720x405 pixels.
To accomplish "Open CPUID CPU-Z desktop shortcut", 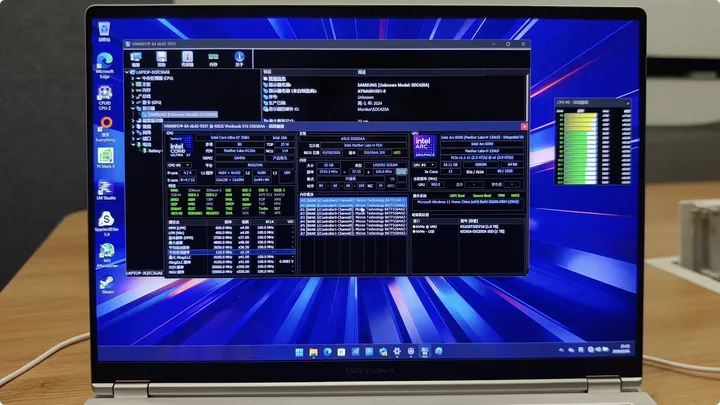I will point(105,98).
